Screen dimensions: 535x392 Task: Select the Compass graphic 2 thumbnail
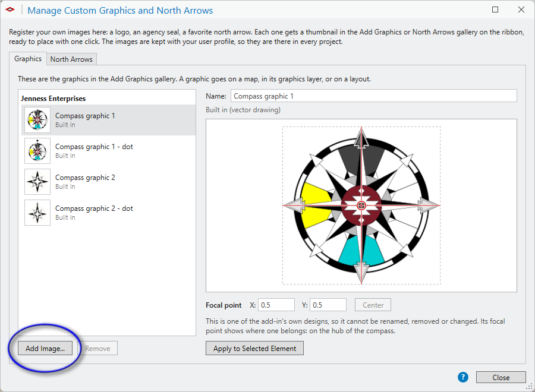[37, 182]
